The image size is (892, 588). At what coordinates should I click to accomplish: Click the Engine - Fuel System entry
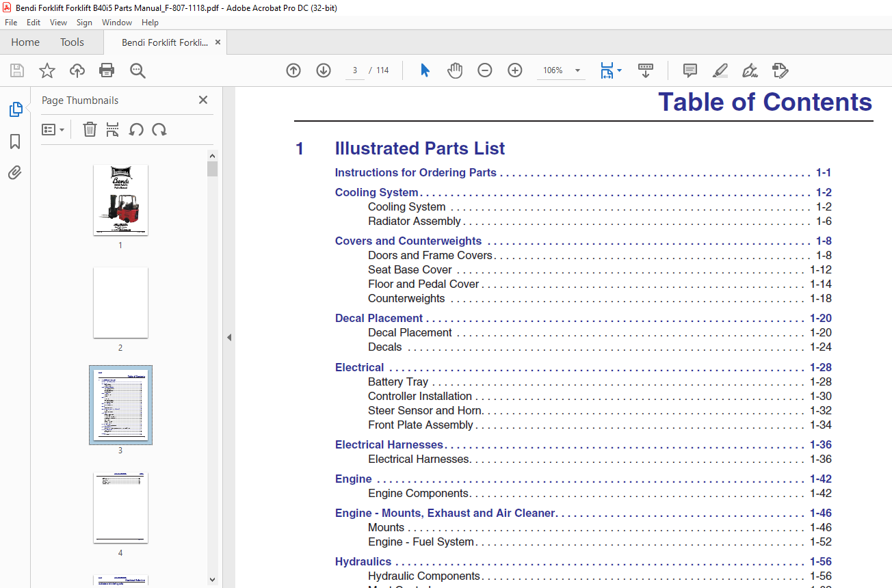click(421, 542)
